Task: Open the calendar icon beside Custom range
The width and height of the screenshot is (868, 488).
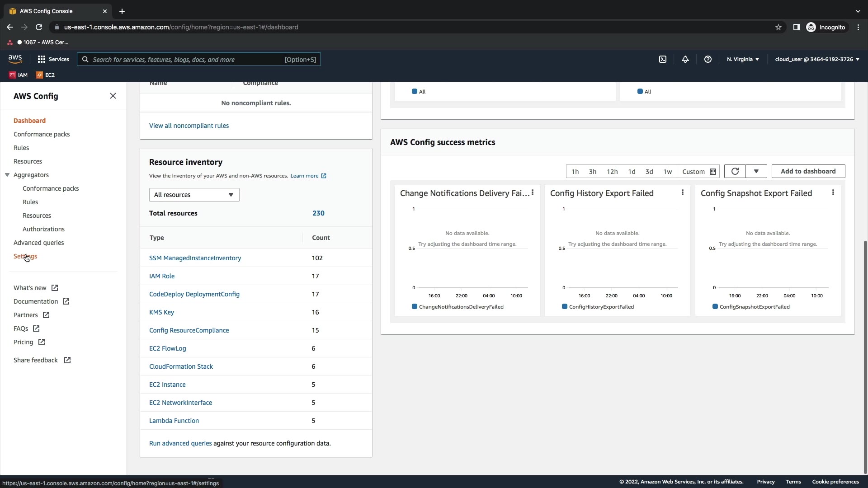Action: point(713,172)
